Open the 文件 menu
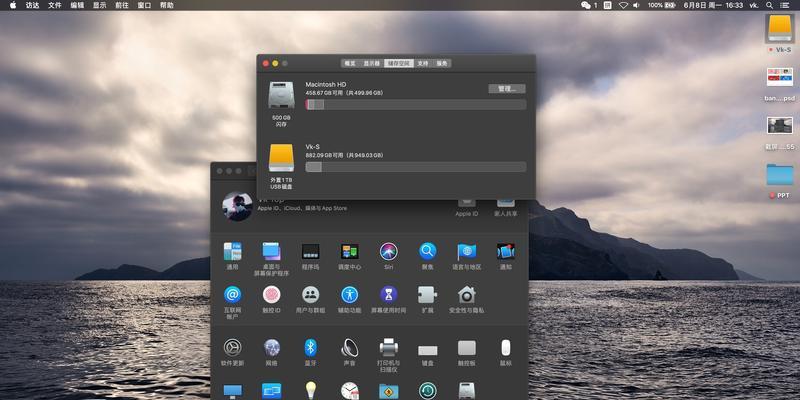 point(55,5)
